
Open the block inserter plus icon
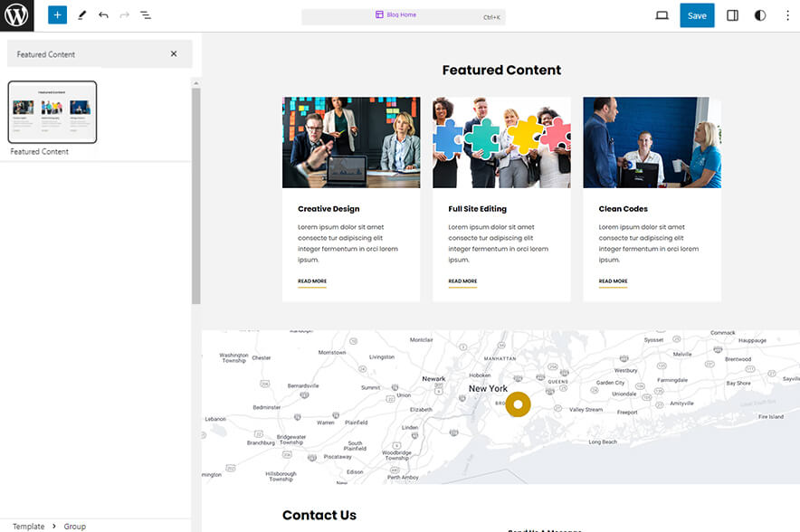pos(56,14)
